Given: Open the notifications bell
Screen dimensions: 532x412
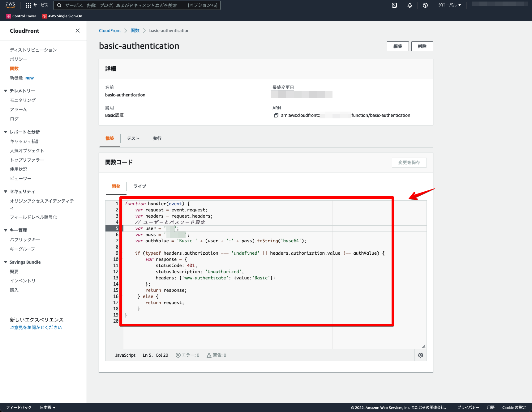Looking at the screenshot, I should pyautogui.click(x=410, y=5).
